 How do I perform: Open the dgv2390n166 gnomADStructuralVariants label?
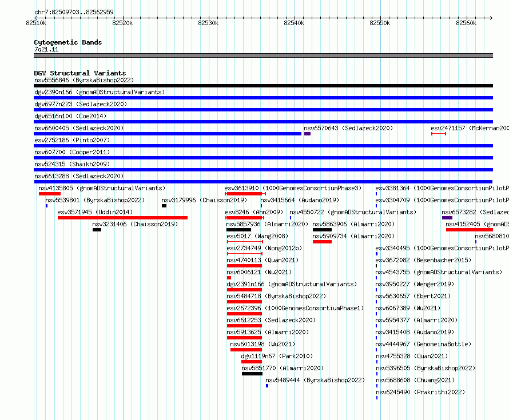click(x=100, y=92)
